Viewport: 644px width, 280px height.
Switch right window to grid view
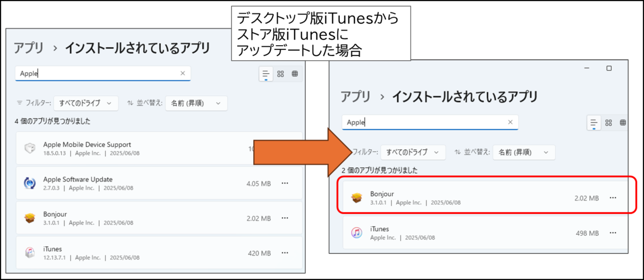(x=608, y=123)
